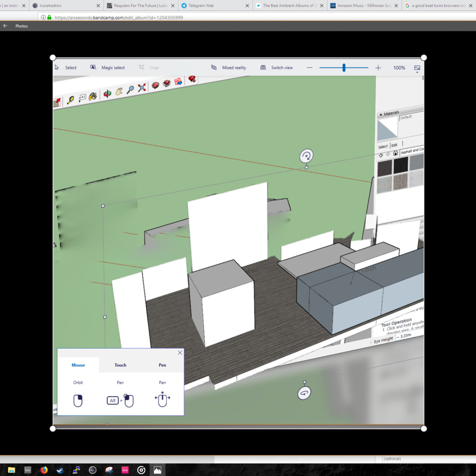Click the zoom slider handle
This screenshot has height=476, width=476.
pos(344,68)
